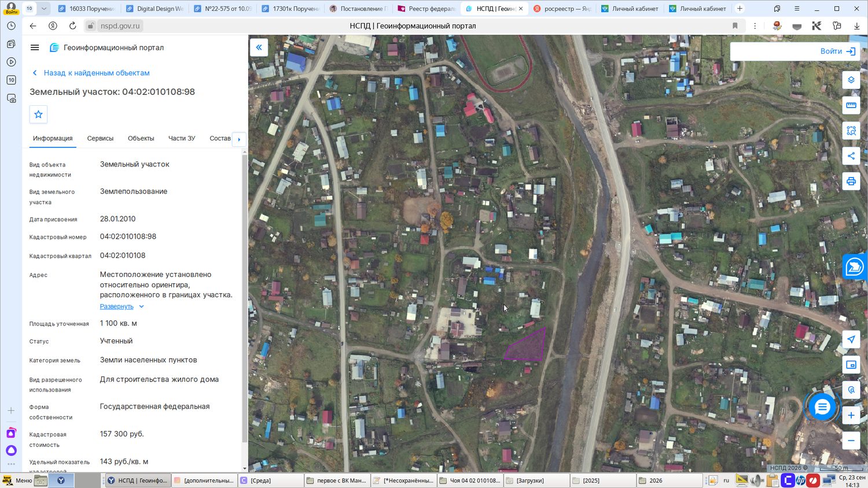Click the Войти login button
The width and height of the screenshot is (868, 488).
point(838,51)
